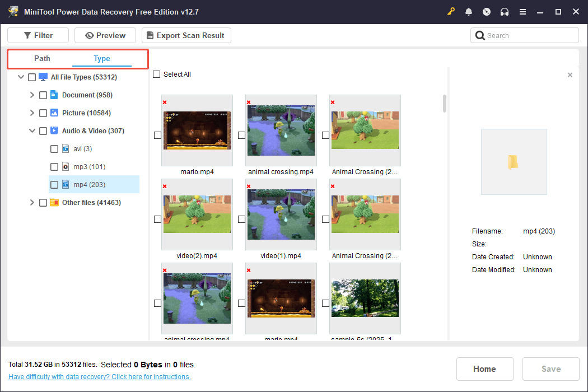Open notifications via the bell icon
This screenshot has width=588, height=392.
pyautogui.click(x=469, y=11)
